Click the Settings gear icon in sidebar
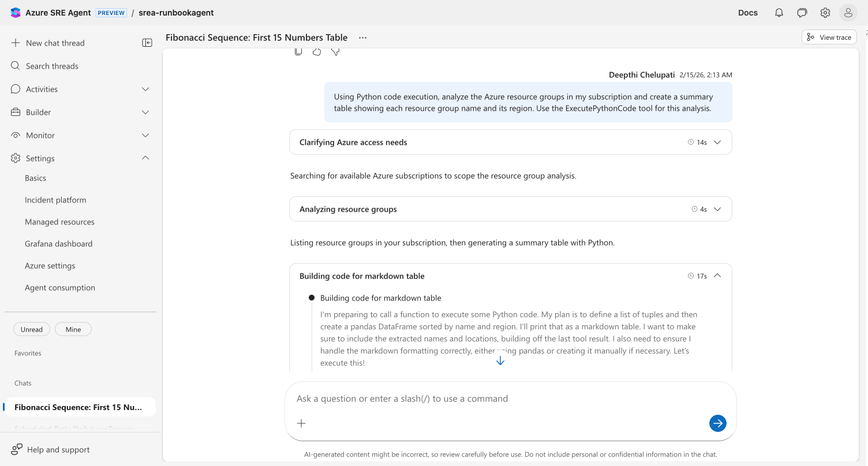The height and width of the screenshot is (466, 868). coord(16,158)
